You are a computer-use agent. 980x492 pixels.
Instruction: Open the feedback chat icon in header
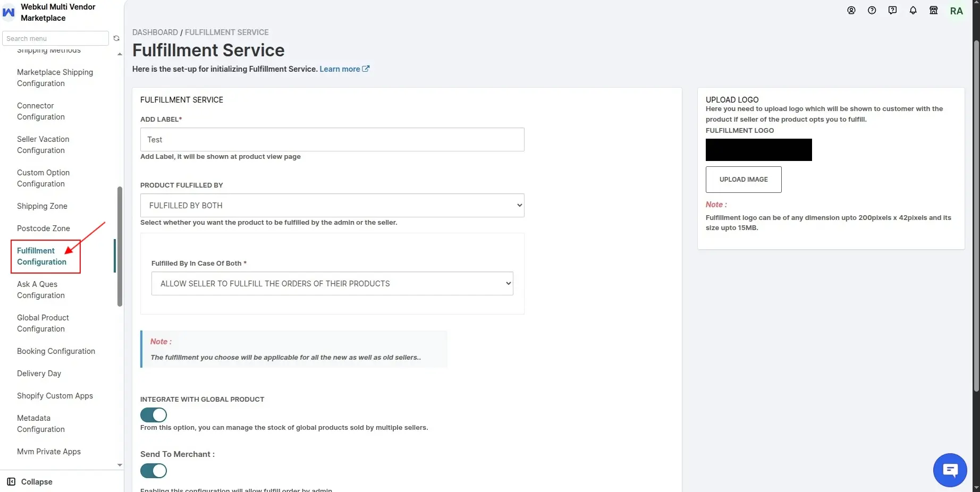(892, 10)
